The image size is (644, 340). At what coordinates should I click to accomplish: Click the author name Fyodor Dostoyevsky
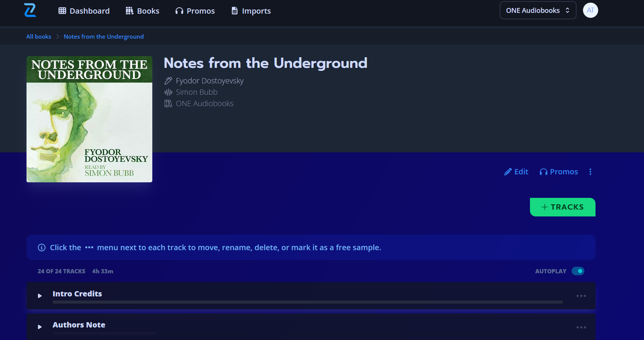tap(209, 81)
